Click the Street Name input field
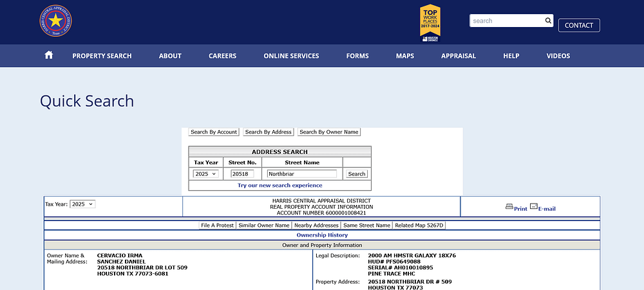This screenshot has height=290, width=644. 302,174
